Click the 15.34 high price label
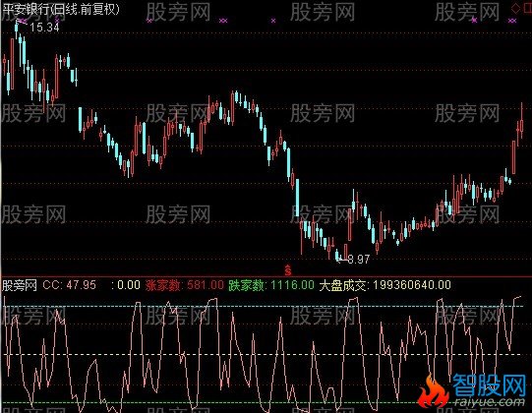The width and height of the screenshot is (532, 413). (x=44, y=28)
